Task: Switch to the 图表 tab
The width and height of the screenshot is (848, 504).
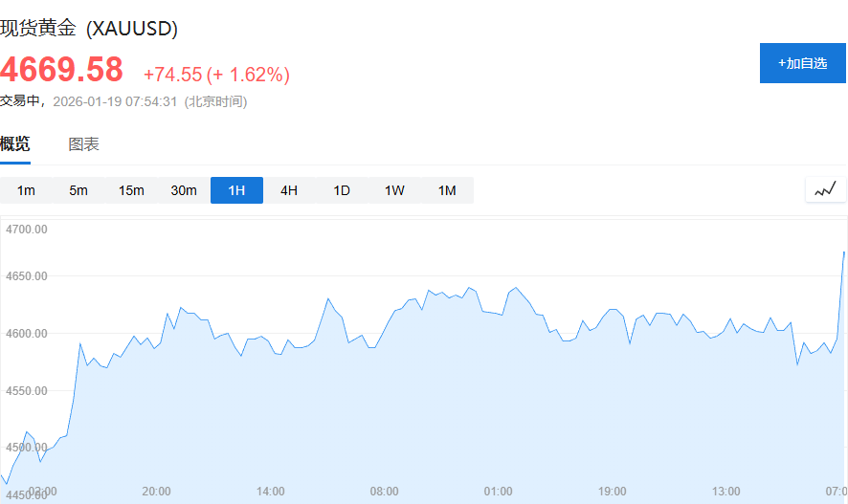Action: pyautogui.click(x=83, y=144)
